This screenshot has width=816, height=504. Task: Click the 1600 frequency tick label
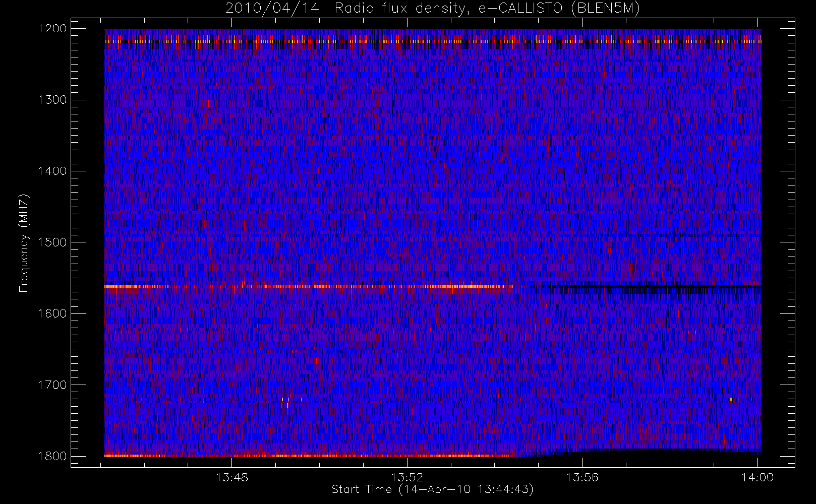[52, 313]
